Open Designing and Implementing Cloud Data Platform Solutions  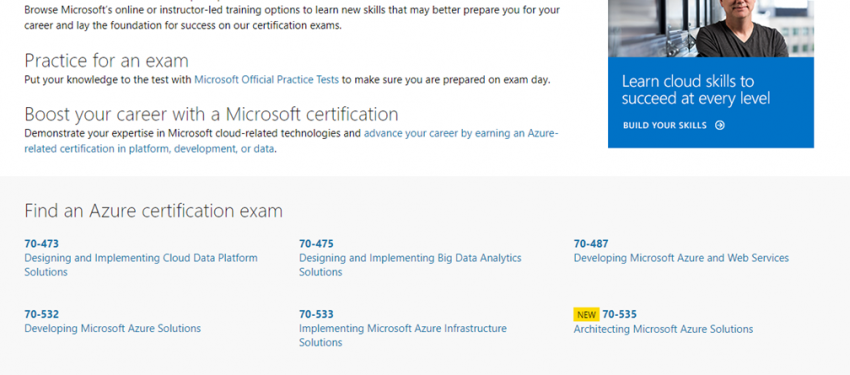pyautogui.click(x=141, y=265)
